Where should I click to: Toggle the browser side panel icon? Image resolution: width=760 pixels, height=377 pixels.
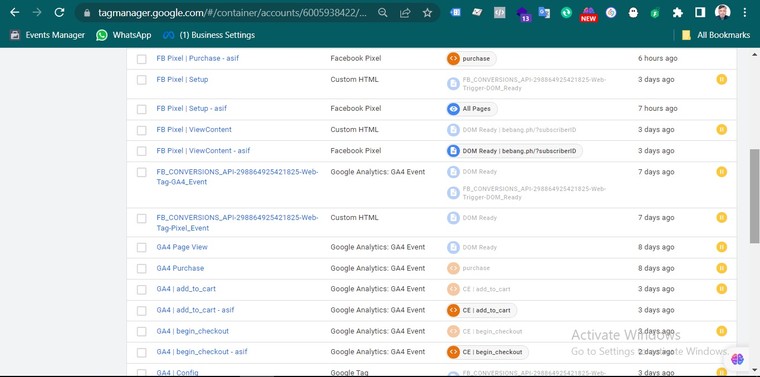click(x=699, y=13)
